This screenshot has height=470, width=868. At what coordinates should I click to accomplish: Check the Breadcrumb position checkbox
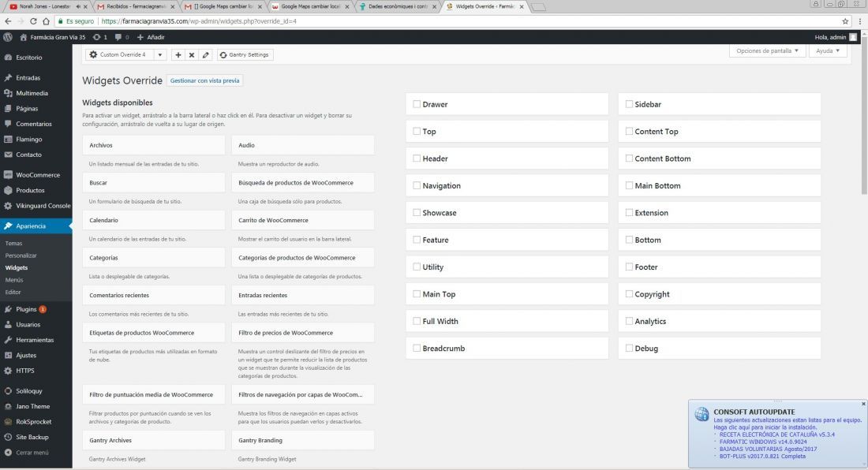pyautogui.click(x=417, y=348)
